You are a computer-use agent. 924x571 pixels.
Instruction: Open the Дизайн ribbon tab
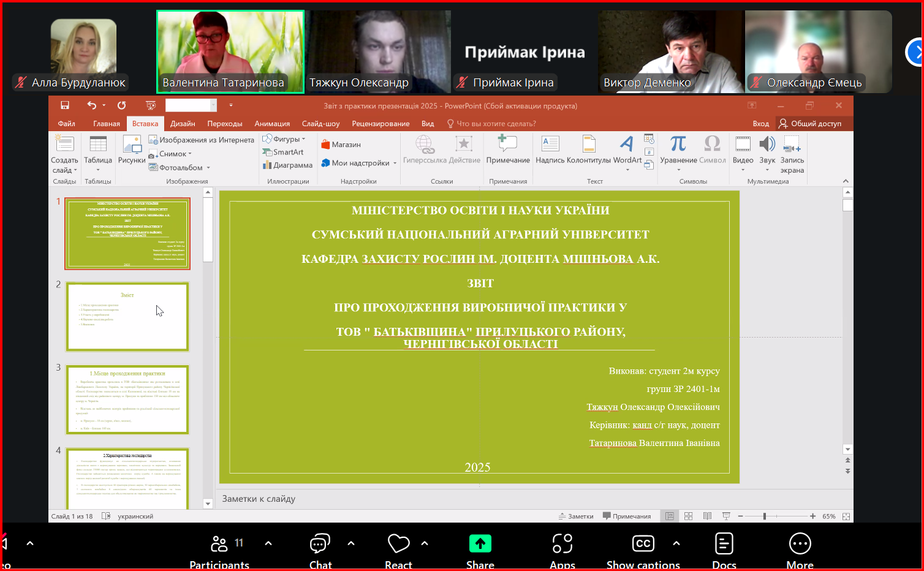pyautogui.click(x=183, y=124)
